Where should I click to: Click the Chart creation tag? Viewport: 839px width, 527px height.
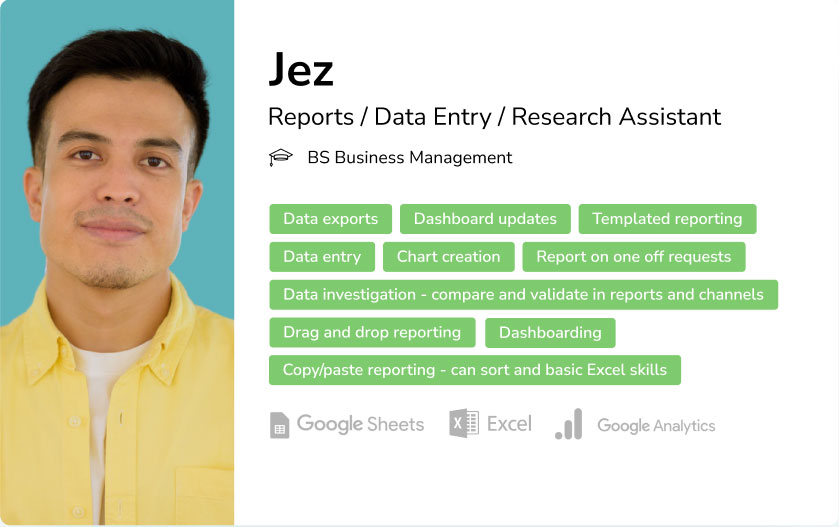pos(448,257)
